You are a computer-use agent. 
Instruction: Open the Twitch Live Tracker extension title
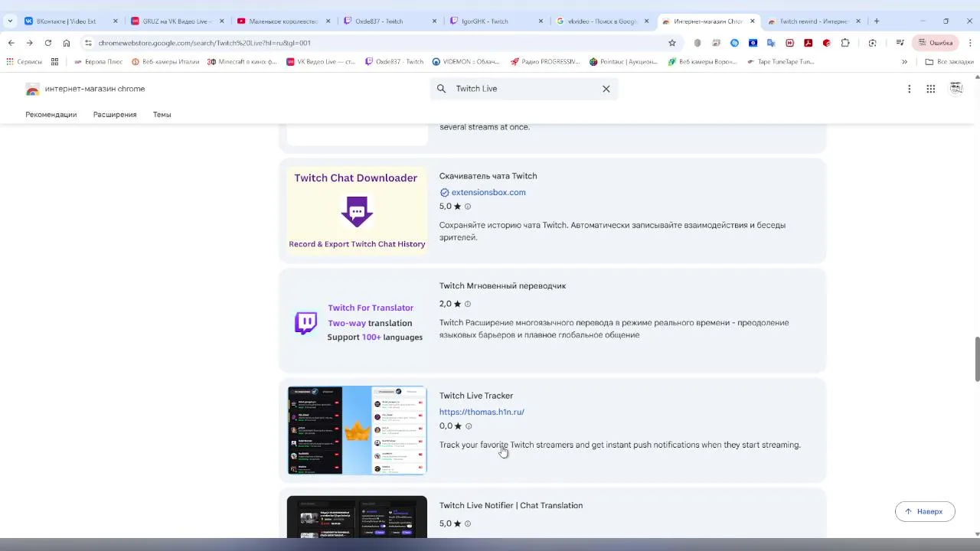476,396
